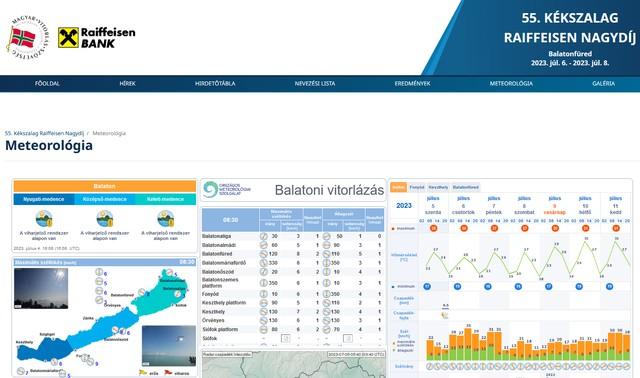Click the precipitation type icon in forecast
The image size is (640, 378).
tap(445, 315)
